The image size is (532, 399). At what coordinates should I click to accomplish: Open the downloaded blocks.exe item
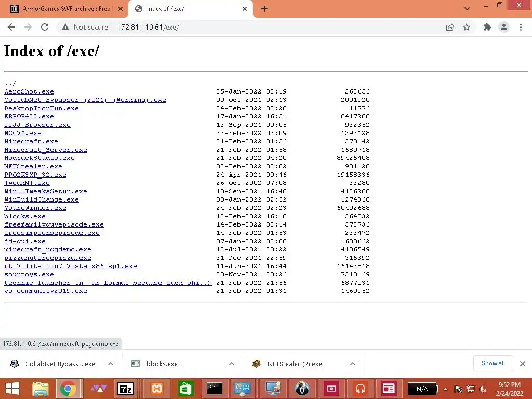156,364
